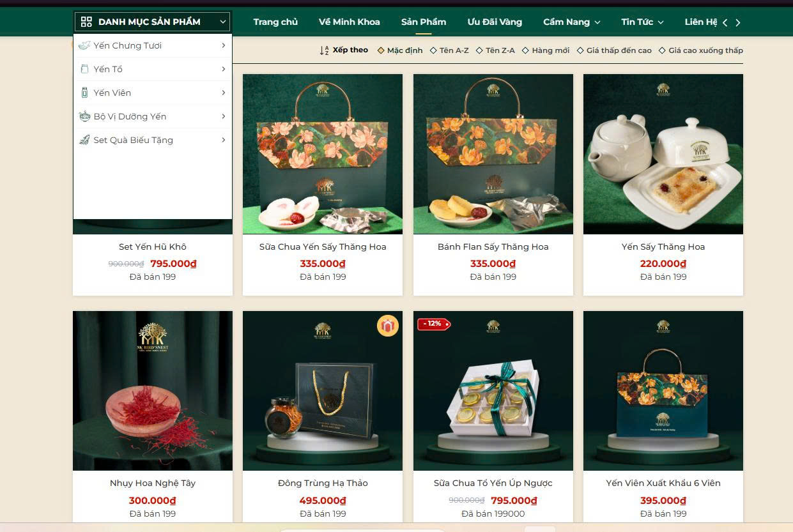The height and width of the screenshot is (532, 793).
Task: Click the Yến Tổ jar icon
Action: click(84, 69)
